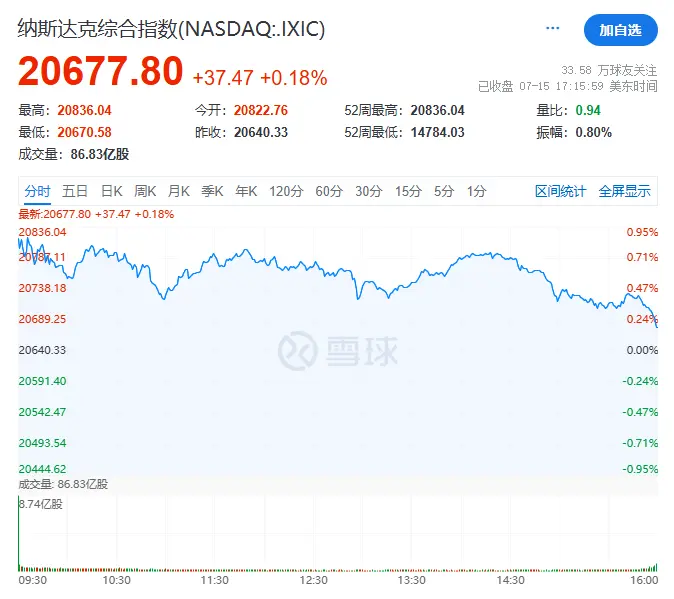
Task: Select the 分时 intraday tab
Action: (37, 191)
